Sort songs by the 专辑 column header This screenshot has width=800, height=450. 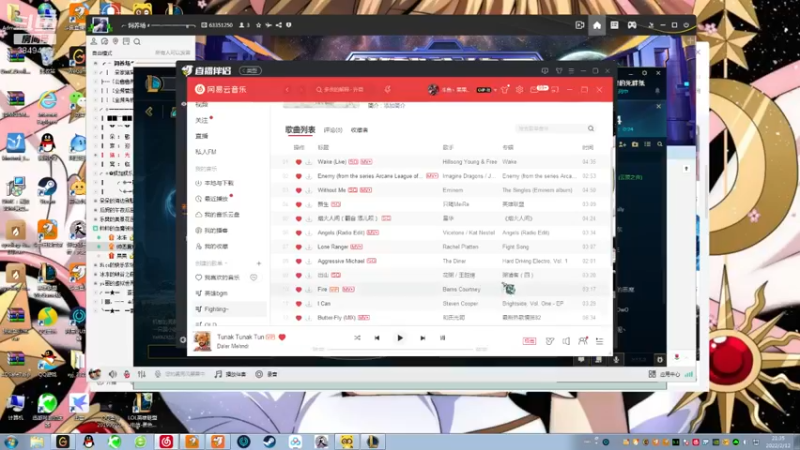508,147
